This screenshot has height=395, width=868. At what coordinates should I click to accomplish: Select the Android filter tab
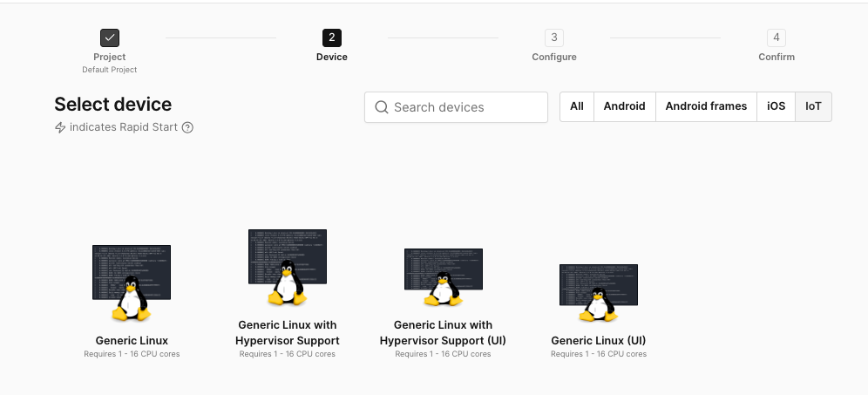coord(625,106)
